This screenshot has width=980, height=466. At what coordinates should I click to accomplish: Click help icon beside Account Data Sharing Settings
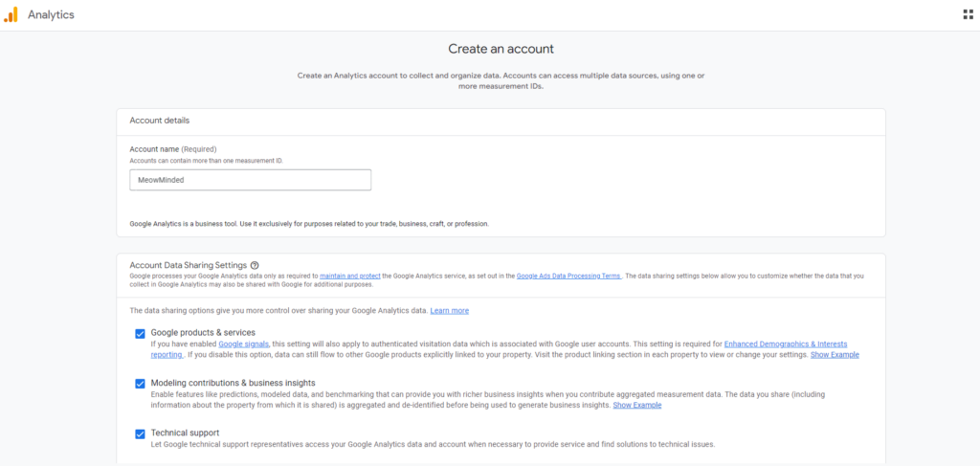(x=255, y=265)
